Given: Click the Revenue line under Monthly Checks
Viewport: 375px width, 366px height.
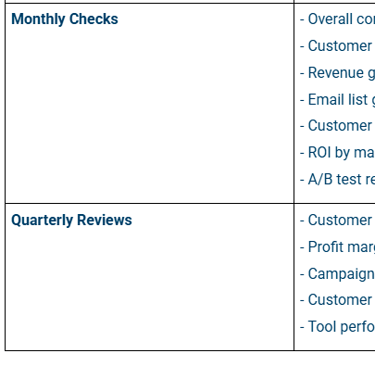Looking at the screenshot, I should coord(337,73).
